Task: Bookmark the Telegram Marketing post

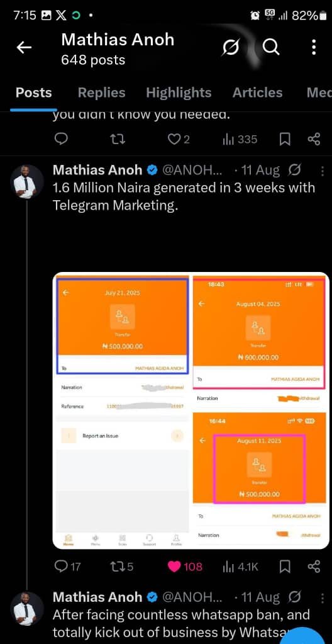Action: click(x=285, y=567)
